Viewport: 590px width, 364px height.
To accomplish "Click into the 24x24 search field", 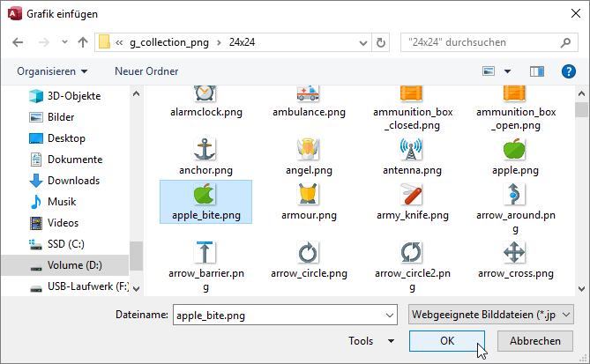I will click(487, 42).
